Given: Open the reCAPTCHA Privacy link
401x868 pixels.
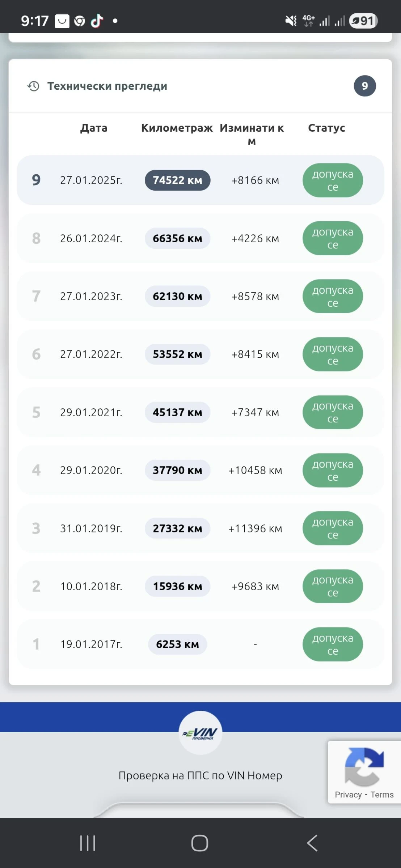Looking at the screenshot, I should 348,795.
